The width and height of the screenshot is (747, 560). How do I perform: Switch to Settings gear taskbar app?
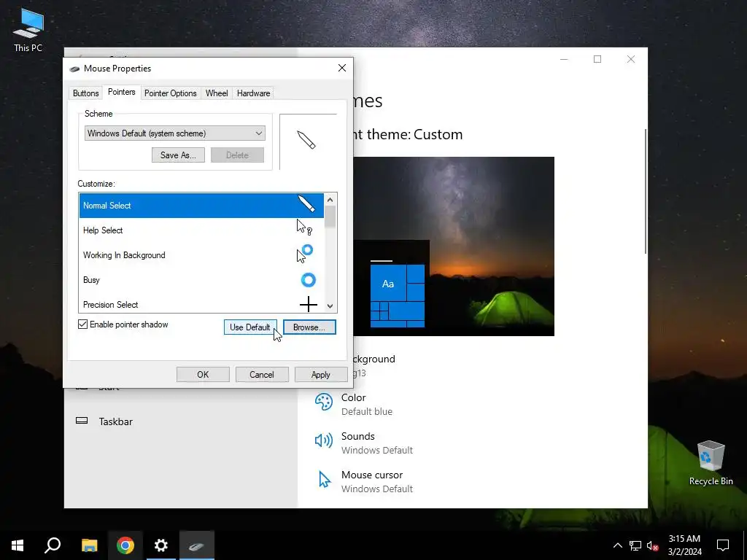161,545
